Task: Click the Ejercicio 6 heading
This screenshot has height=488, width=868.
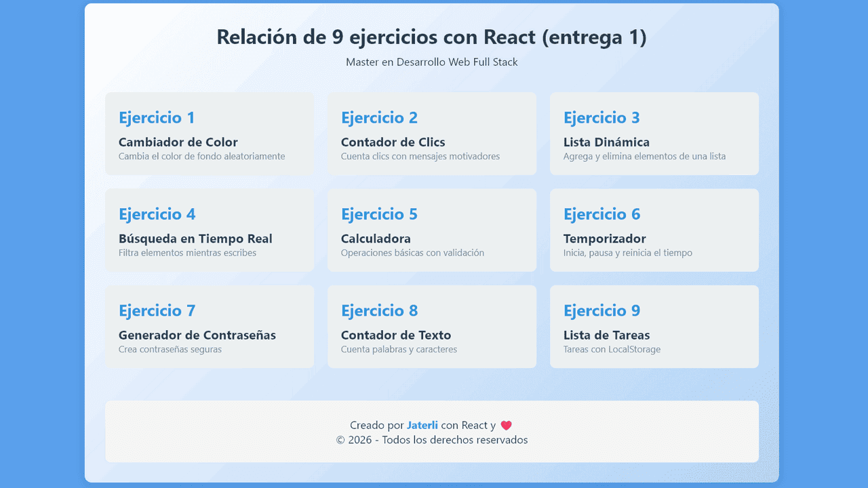Action: point(601,213)
